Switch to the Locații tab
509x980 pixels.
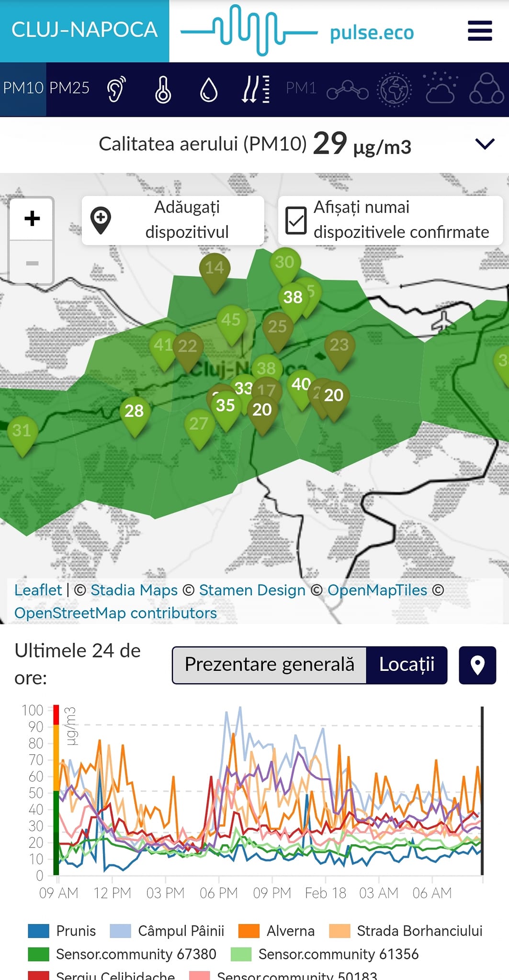407,665
